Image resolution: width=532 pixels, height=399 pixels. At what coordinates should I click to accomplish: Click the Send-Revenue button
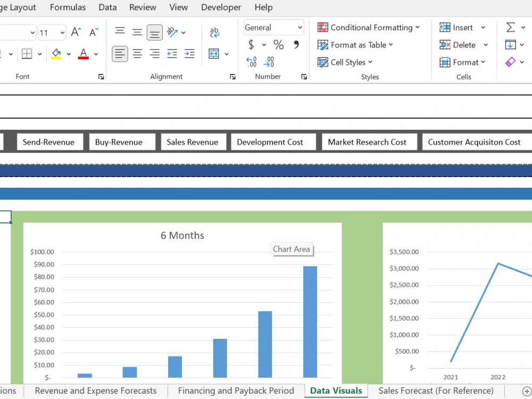tap(50, 142)
